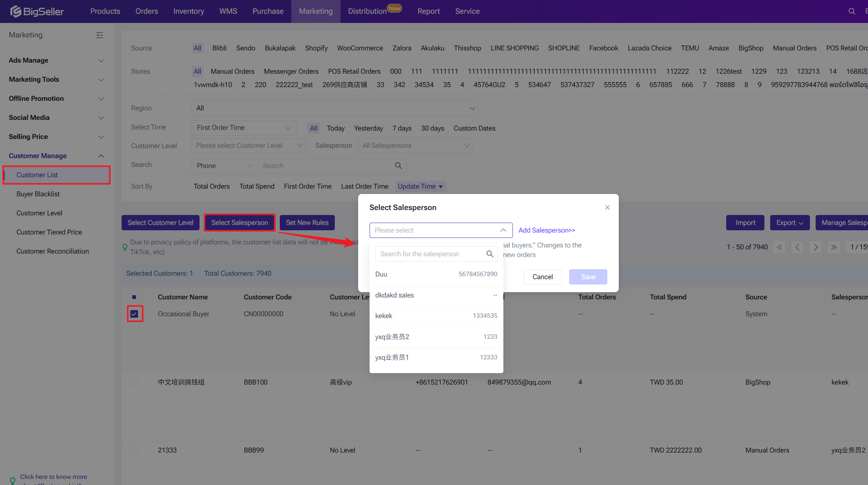Open the Orders top menu

click(x=146, y=11)
